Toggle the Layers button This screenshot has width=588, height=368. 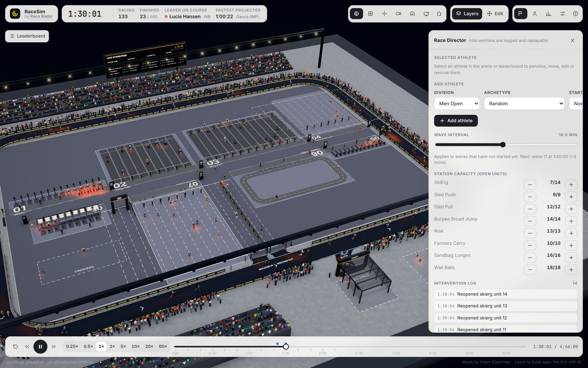[467, 14]
